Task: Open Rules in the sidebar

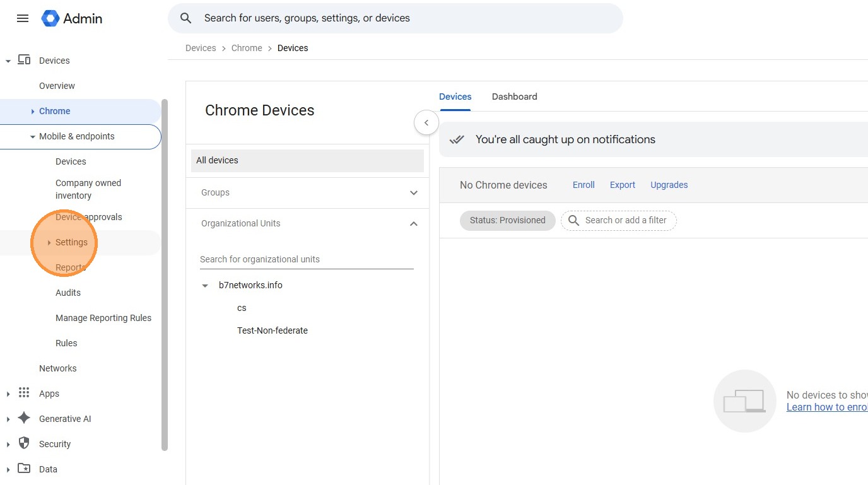Action: click(x=66, y=343)
